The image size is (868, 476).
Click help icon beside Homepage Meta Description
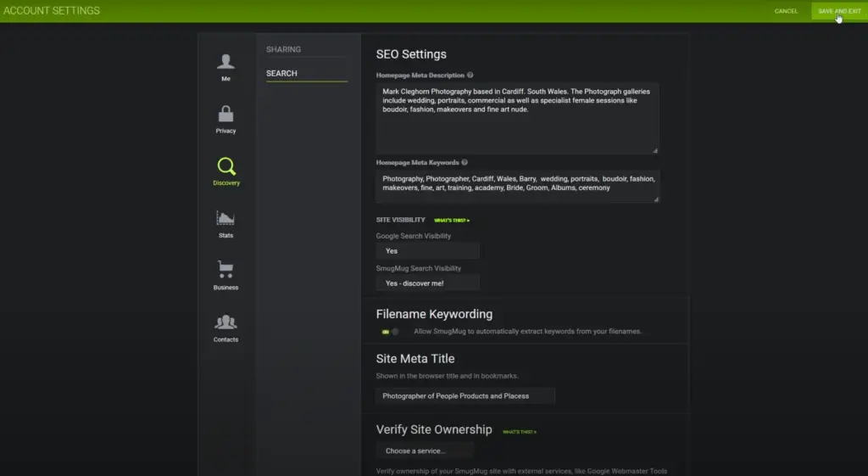click(x=470, y=76)
